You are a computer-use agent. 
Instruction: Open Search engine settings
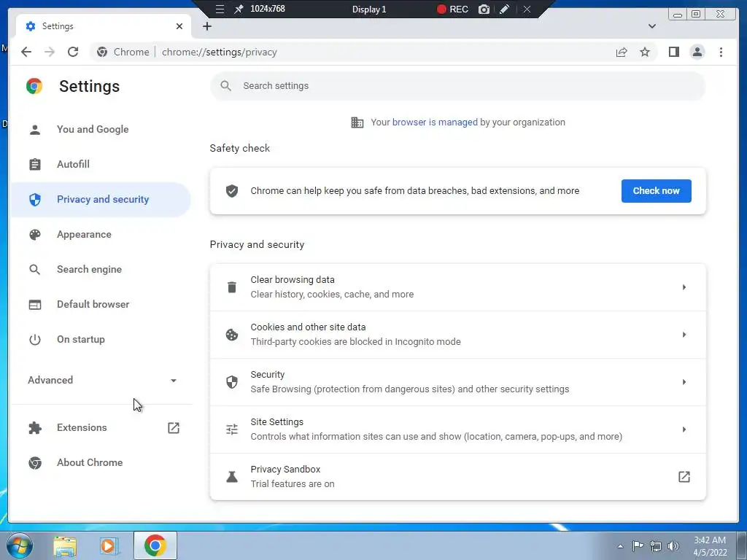[x=100, y=270]
